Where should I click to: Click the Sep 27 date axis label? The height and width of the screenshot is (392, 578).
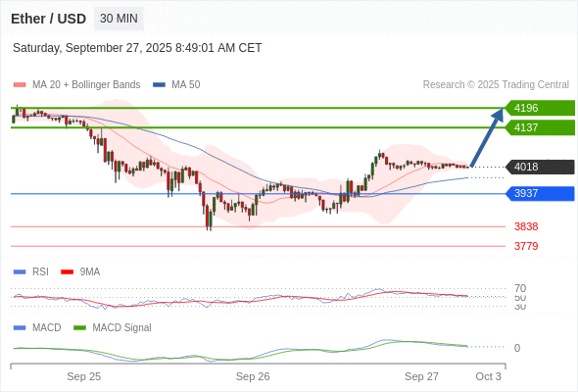(x=421, y=376)
